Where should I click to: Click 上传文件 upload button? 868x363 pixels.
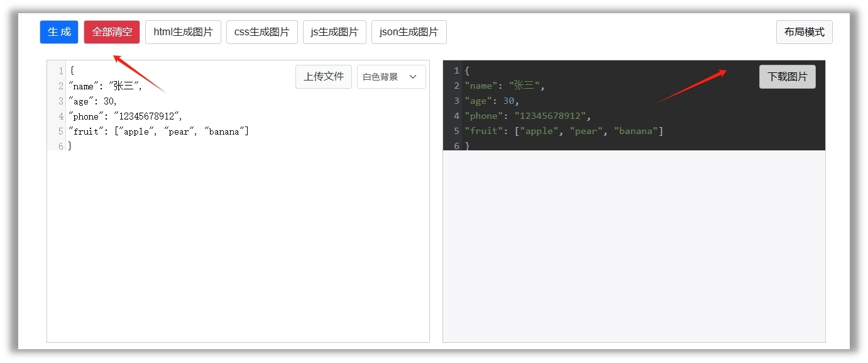click(324, 77)
